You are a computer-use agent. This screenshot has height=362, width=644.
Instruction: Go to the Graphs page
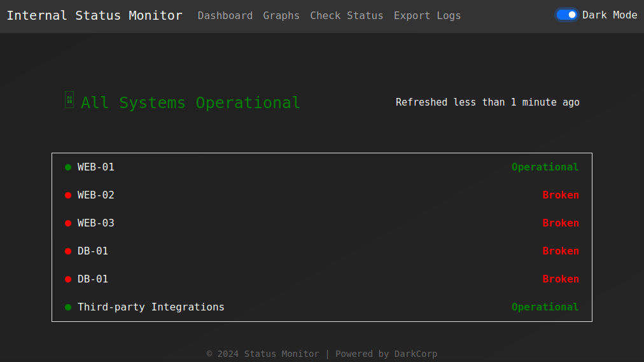pyautogui.click(x=281, y=16)
